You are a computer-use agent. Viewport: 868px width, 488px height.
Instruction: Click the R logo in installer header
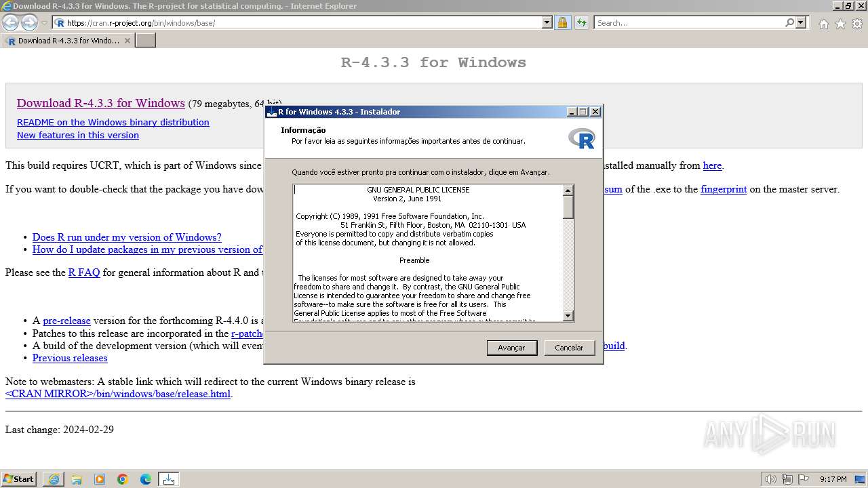582,138
